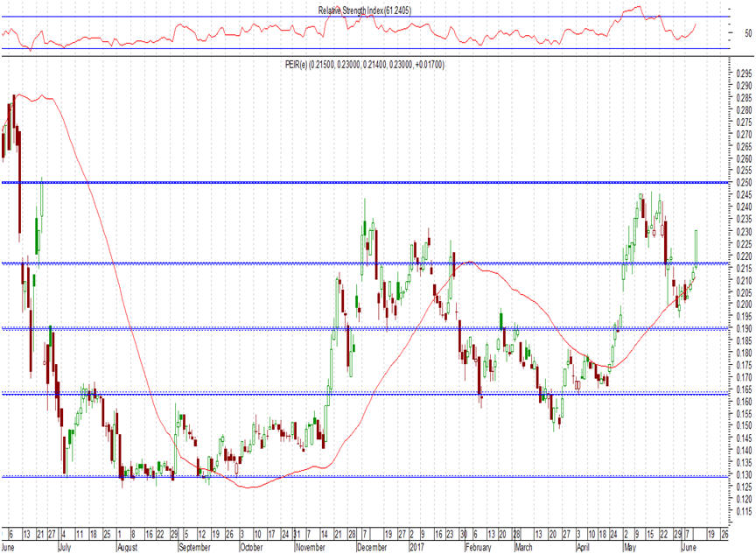Viewport: 756px width, 554px height.
Task: Click the 0.115 price axis label
Action: (x=744, y=512)
